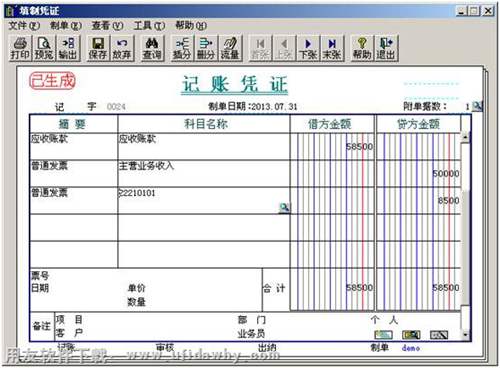The image size is (500, 368).
Task: Open the 帮助 menu in menu bar
Action: coord(191,25)
